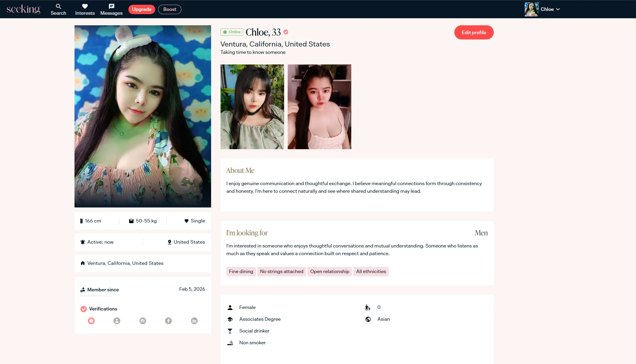Open the white top thumbnail photo
The image size is (636, 364).
(x=319, y=107)
